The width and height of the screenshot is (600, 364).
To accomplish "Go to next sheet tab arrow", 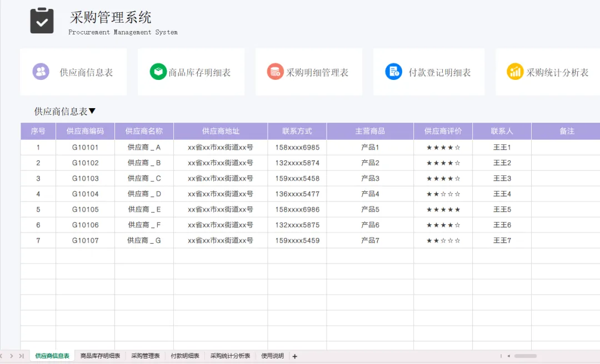I will click(12, 356).
